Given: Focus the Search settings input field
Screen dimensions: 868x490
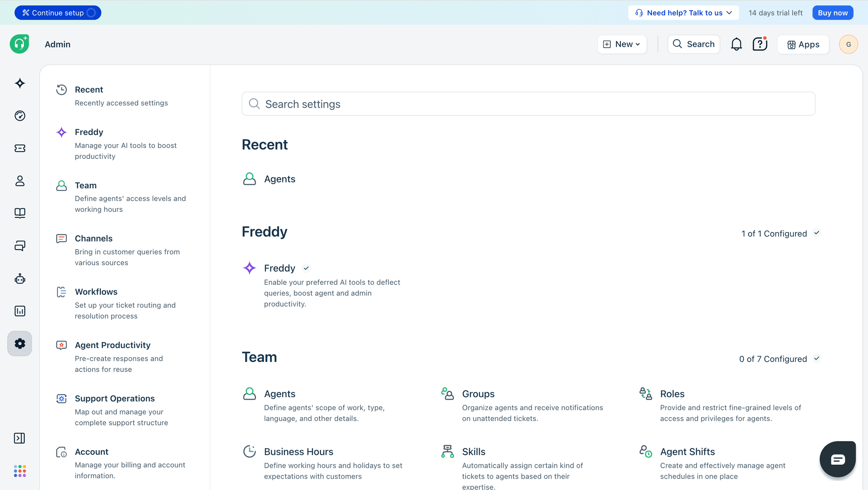Looking at the screenshot, I should 528,104.
